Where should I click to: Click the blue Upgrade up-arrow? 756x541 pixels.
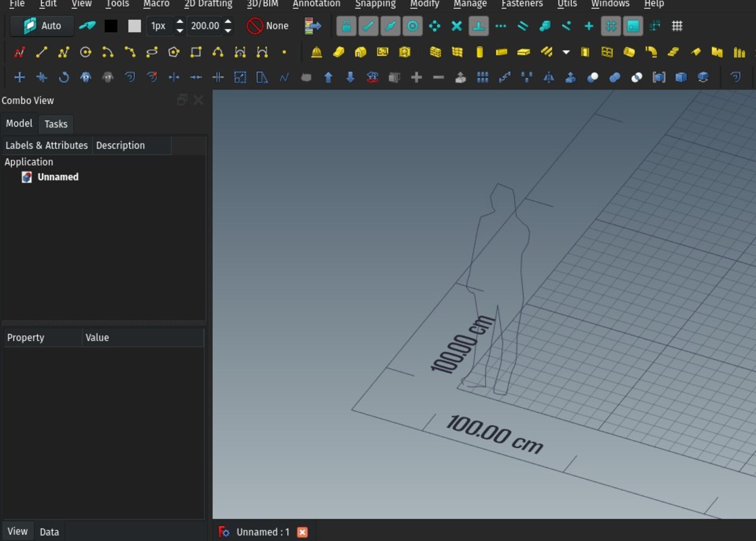[x=328, y=77]
